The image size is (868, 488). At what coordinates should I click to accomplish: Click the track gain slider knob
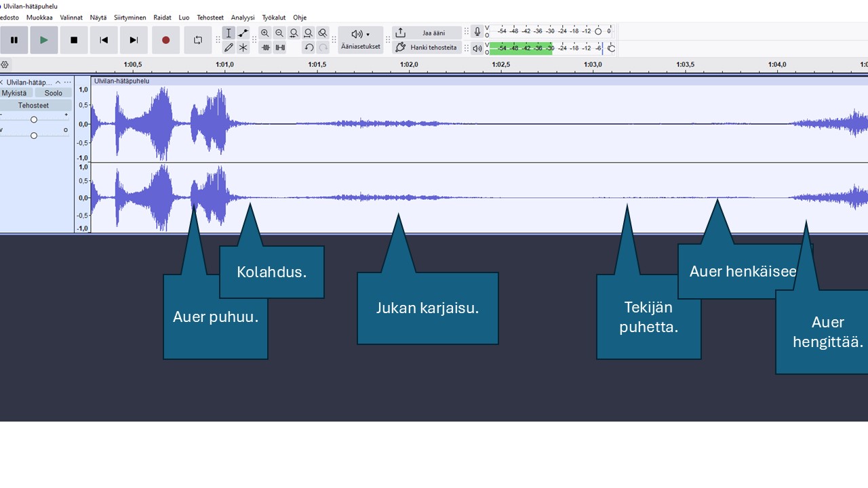click(x=33, y=120)
